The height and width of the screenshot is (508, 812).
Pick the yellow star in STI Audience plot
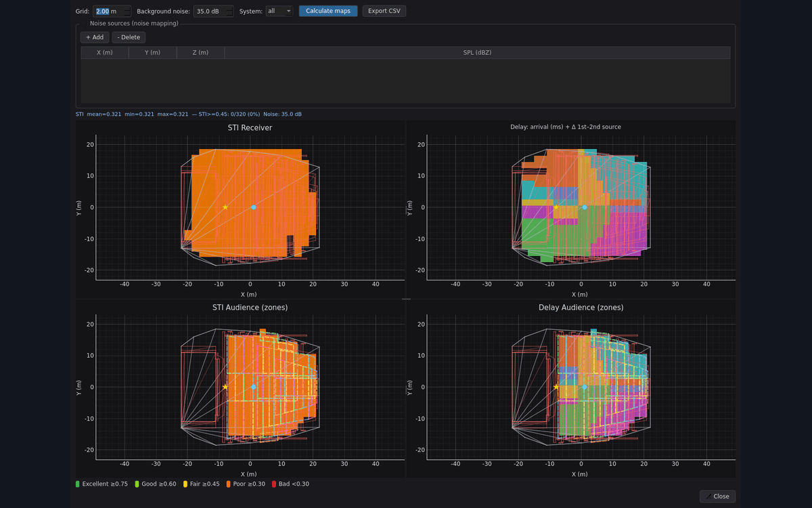(225, 387)
